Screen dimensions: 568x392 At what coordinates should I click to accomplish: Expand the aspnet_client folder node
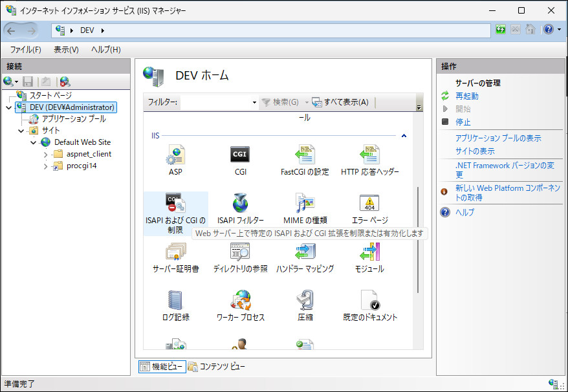(46, 155)
